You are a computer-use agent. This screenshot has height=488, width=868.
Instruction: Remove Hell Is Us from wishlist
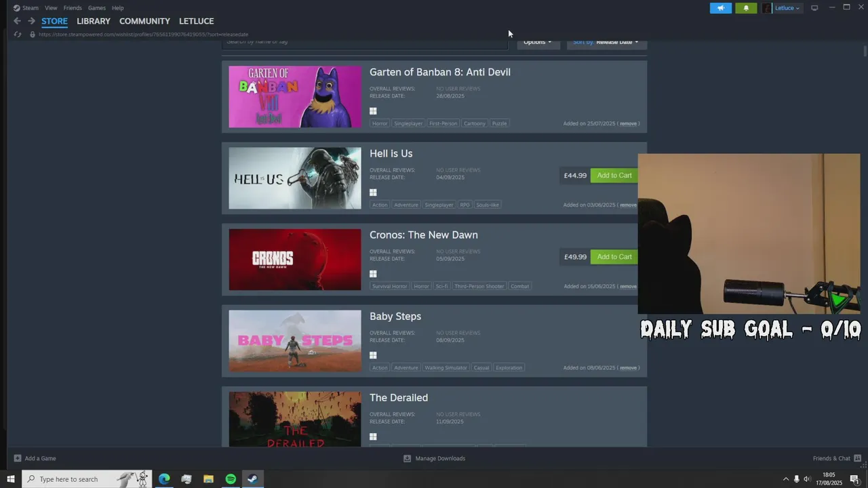tap(628, 205)
